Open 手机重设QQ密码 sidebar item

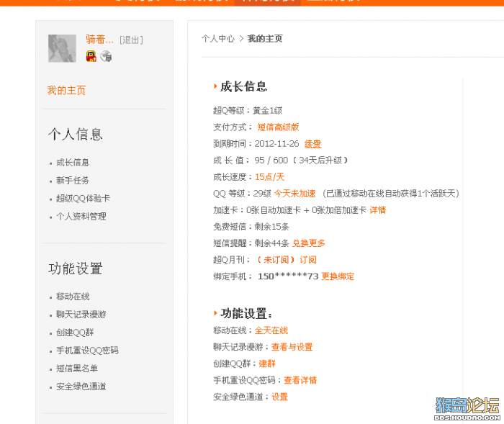(x=87, y=351)
